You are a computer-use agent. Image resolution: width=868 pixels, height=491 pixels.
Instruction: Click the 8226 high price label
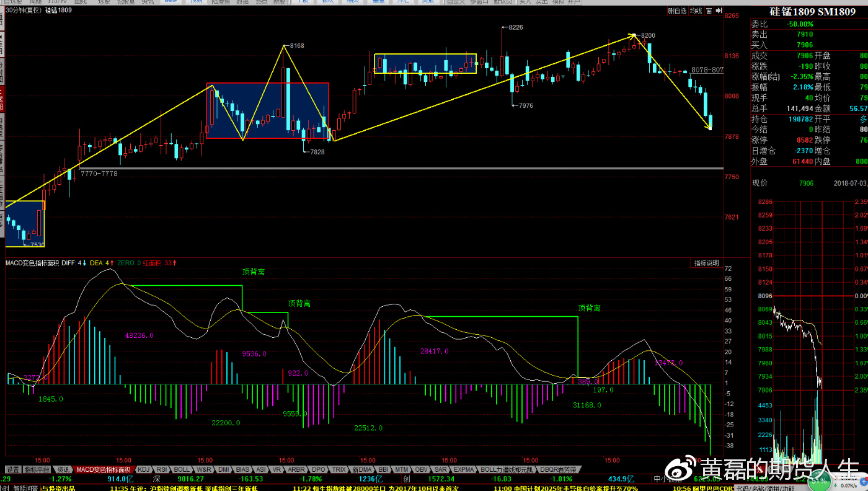click(516, 27)
